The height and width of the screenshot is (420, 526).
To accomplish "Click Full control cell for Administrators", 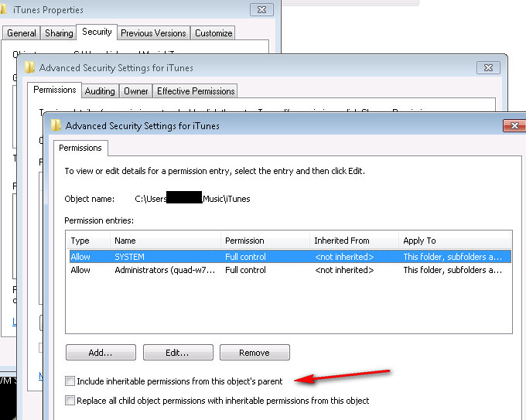I will 245,270.
